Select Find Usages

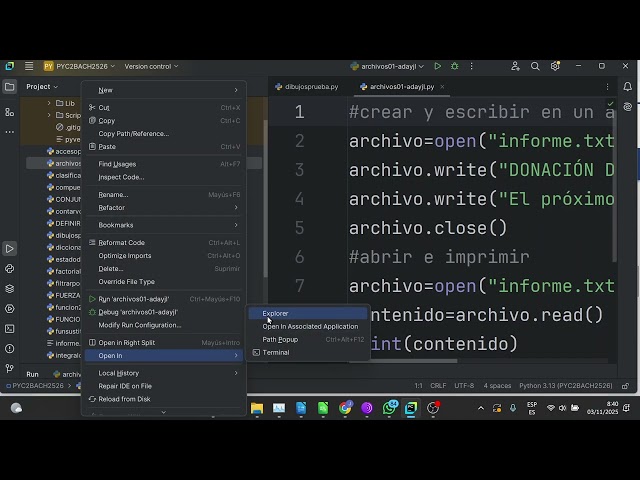164,164
